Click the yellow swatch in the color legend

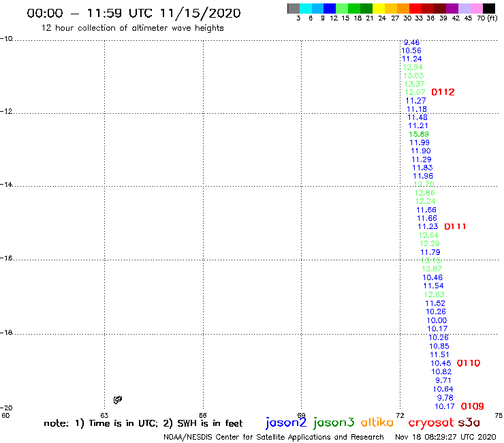(x=379, y=8)
